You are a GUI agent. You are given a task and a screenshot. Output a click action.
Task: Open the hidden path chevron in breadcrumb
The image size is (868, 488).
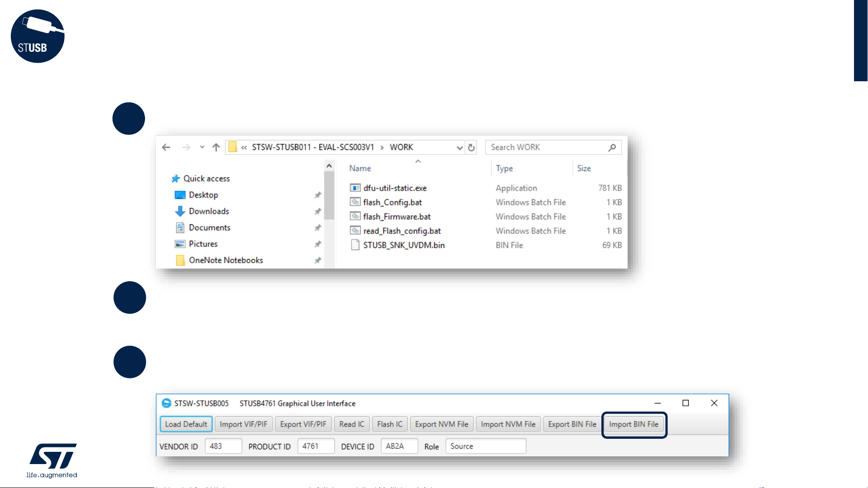(244, 147)
